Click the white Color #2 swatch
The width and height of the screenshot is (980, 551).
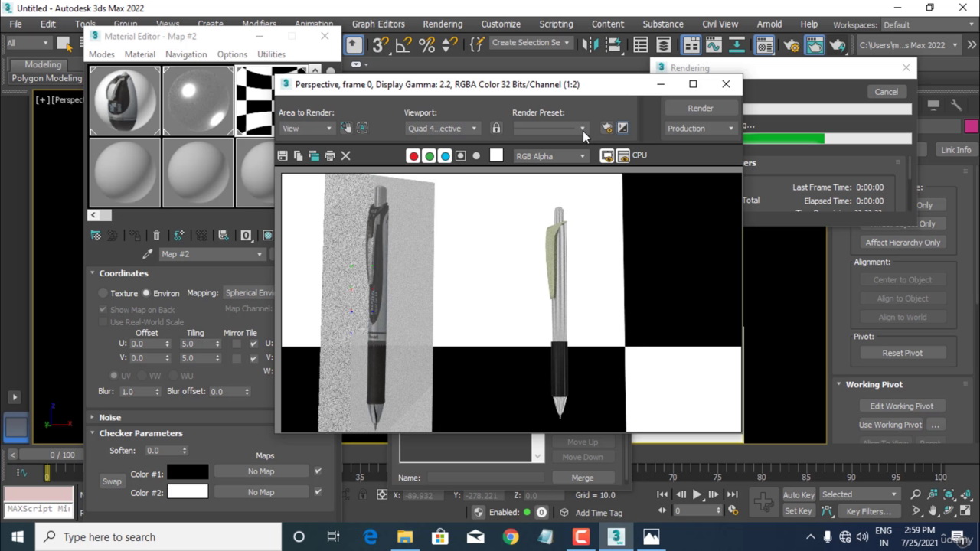[188, 491]
